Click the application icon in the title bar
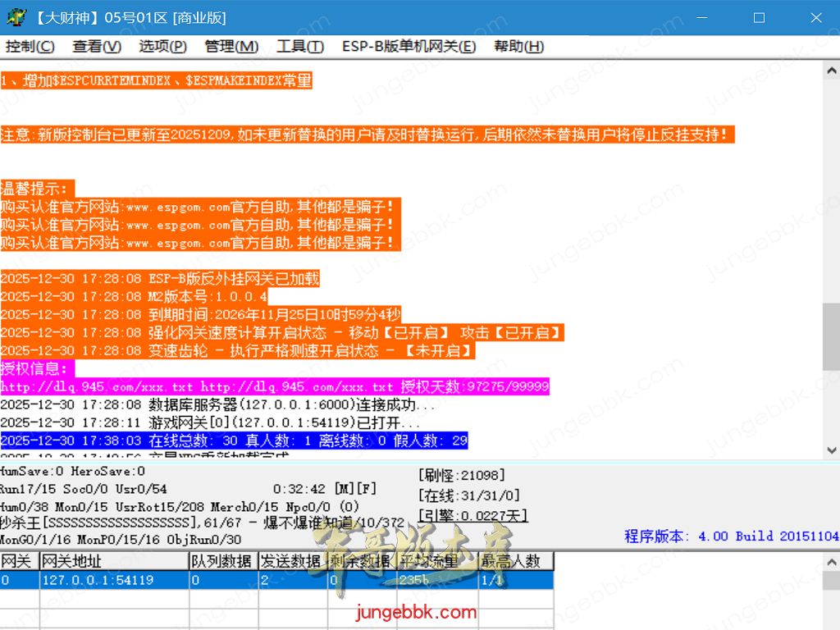The image size is (840, 630). (x=17, y=17)
